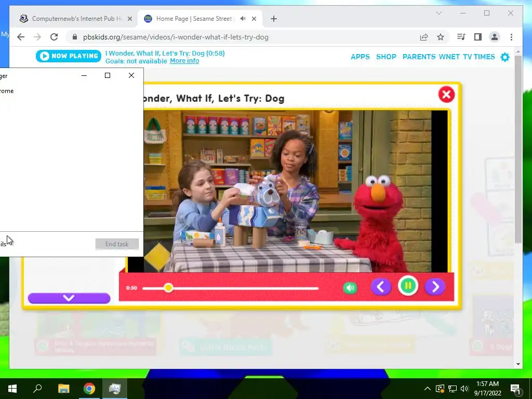Open the Chrome profile avatar
Image resolution: width=532 pixels, height=399 pixels.
pyautogui.click(x=495, y=37)
